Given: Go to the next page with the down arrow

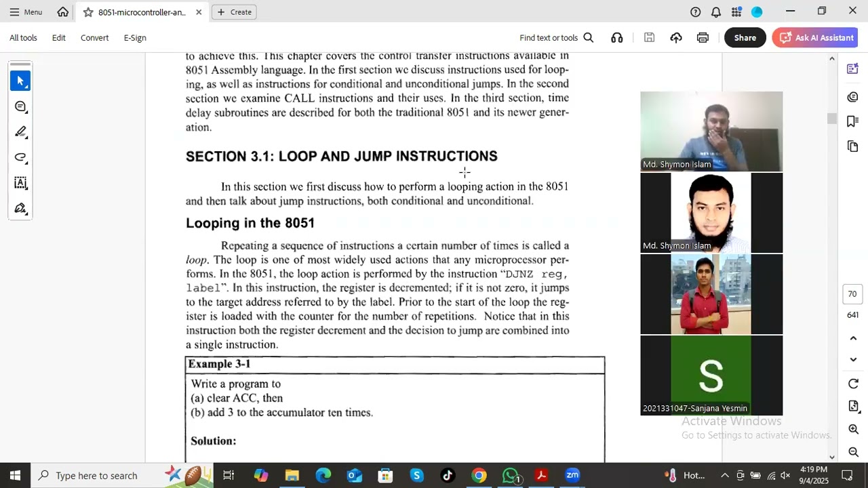Looking at the screenshot, I should click(x=853, y=359).
